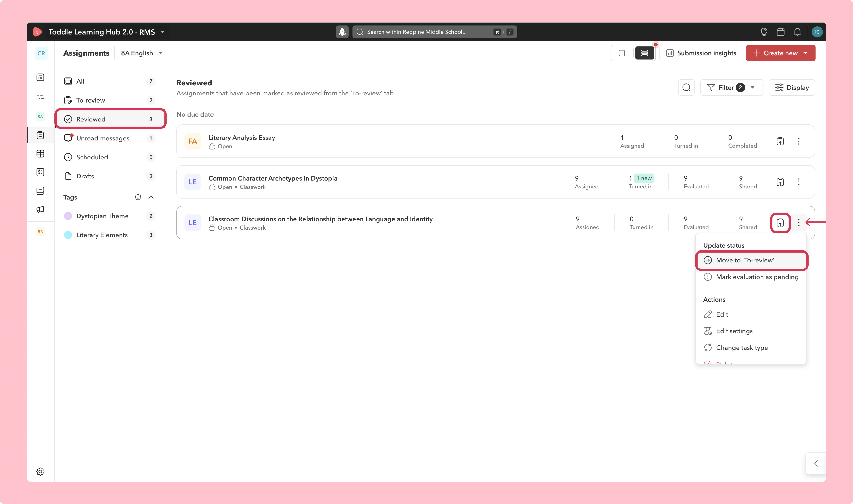Viewport: 853px width, 504px height.
Task: Search assignments with magnifier icon
Action: point(686,88)
